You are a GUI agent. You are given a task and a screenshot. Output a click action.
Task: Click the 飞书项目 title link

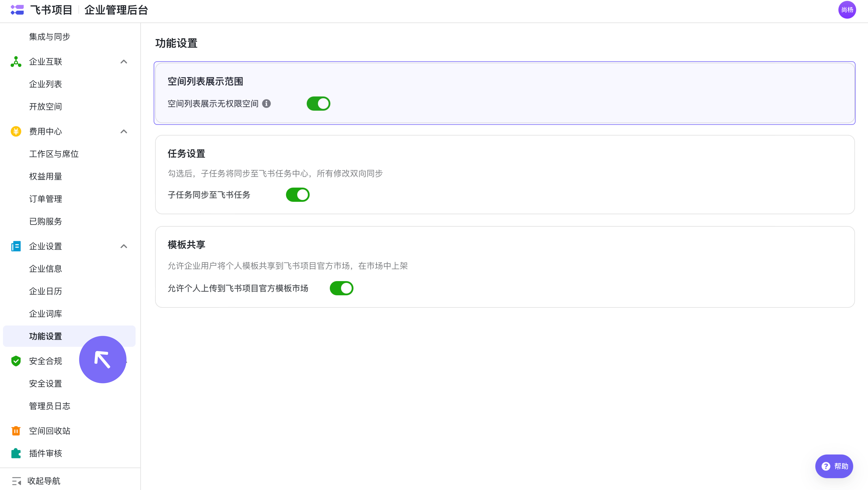[51, 10]
